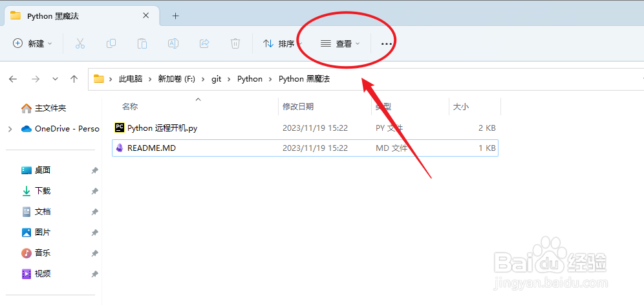Add a new tab with plus button
The image size is (644, 305).
tap(176, 16)
